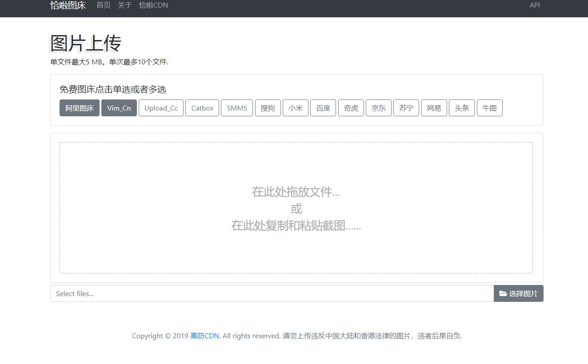The image size is (588, 364).
Task: Activate the 牛图 image host
Action: [x=489, y=108]
